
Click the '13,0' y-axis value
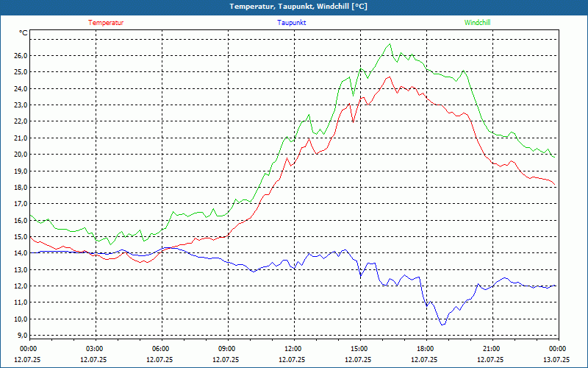(x=21, y=269)
